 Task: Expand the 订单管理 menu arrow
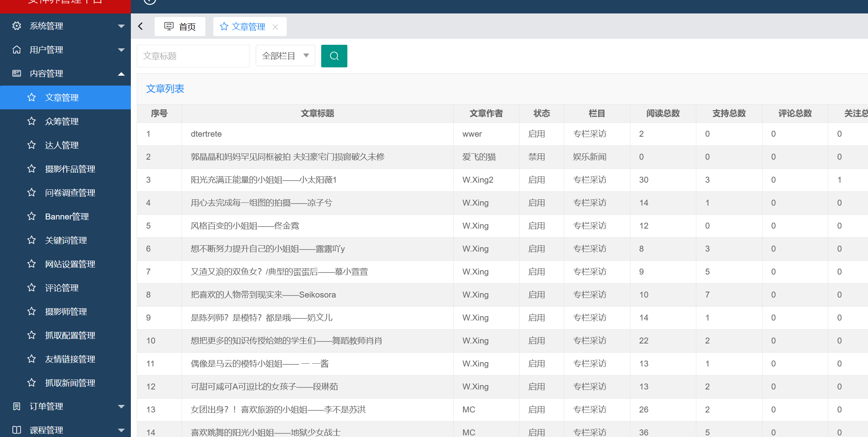pyautogui.click(x=121, y=406)
